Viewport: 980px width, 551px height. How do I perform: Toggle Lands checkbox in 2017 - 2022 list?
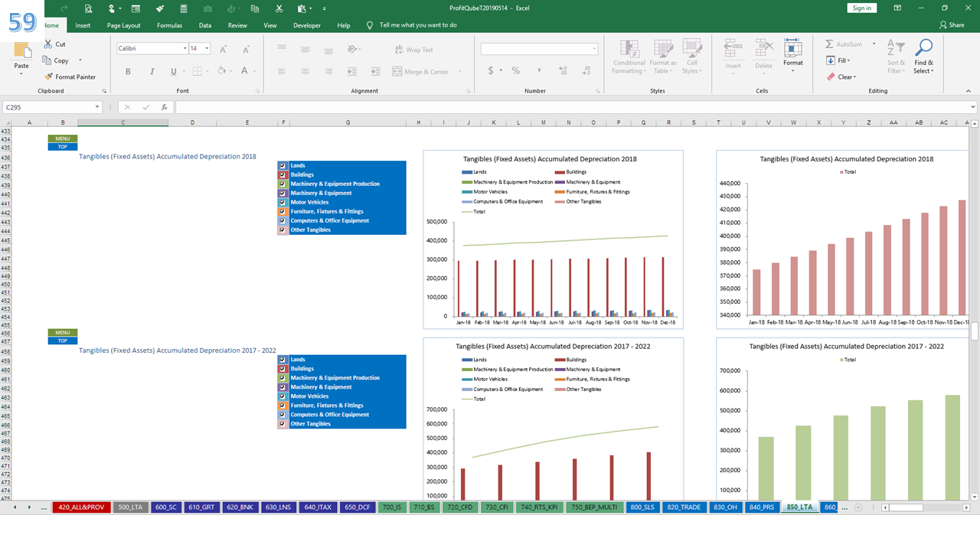(283, 360)
